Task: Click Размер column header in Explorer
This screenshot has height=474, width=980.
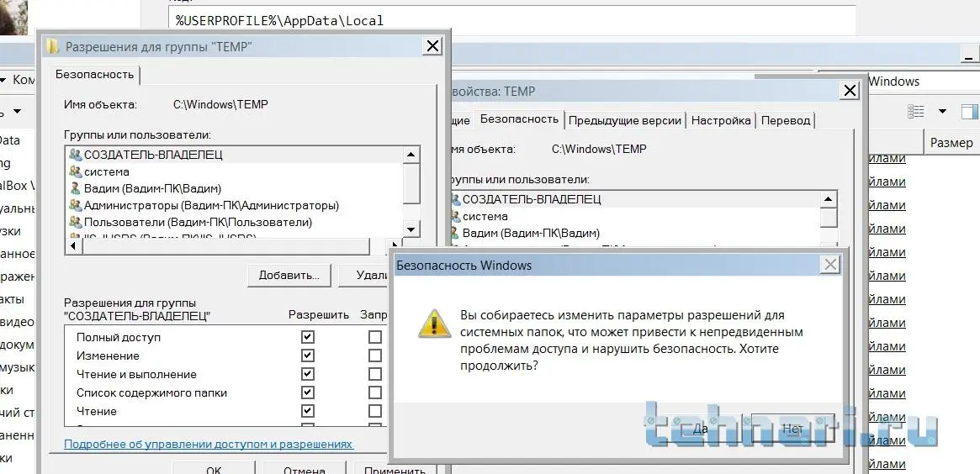Action: pyautogui.click(x=951, y=142)
